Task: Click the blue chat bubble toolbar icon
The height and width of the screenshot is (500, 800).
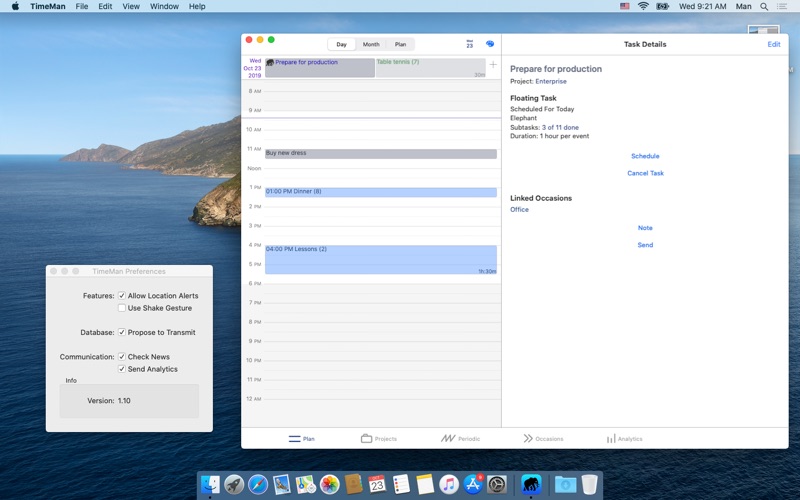Action: pyautogui.click(x=490, y=44)
